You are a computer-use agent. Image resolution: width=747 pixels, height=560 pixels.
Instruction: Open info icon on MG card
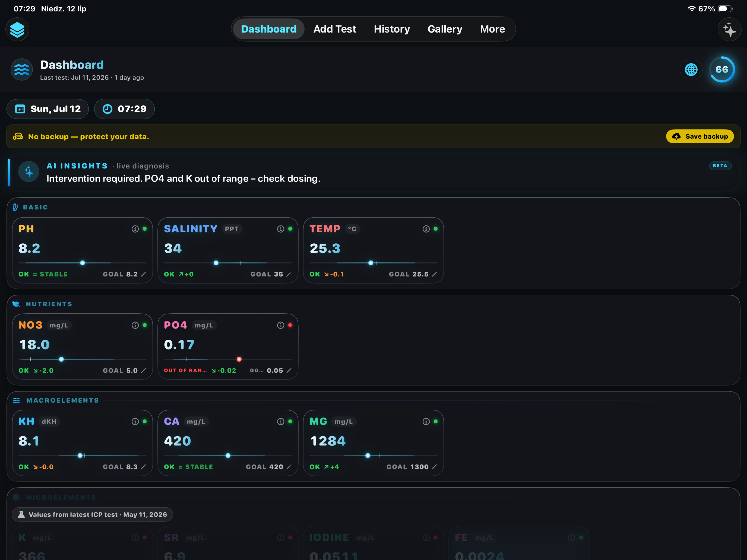pyautogui.click(x=426, y=421)
